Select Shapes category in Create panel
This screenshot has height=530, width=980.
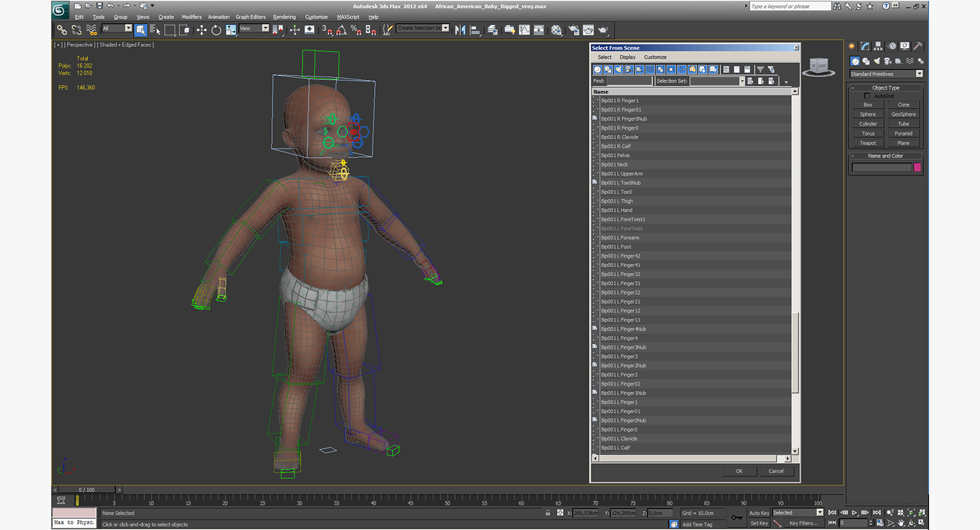tap(865, 61)
